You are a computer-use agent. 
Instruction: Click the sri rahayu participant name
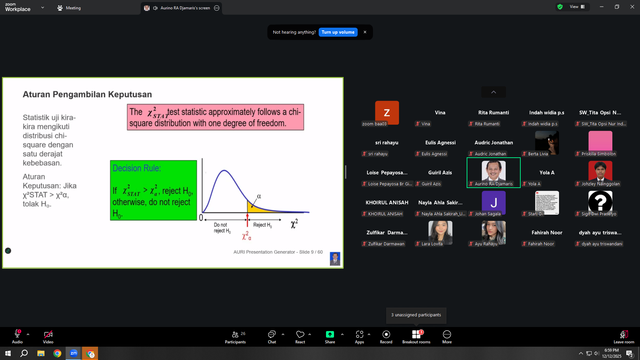click(387, 142)
